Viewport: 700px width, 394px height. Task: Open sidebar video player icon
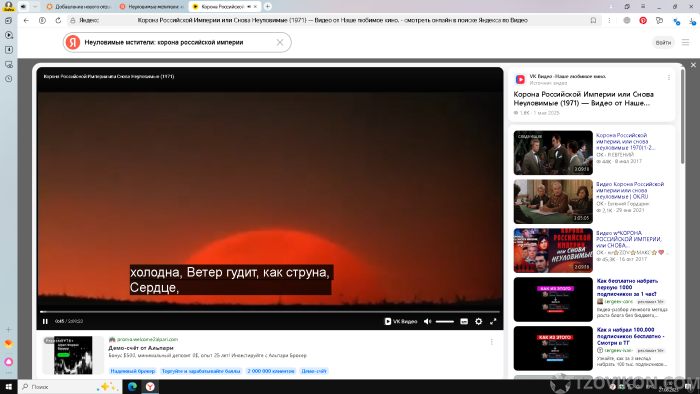[8, 35]
